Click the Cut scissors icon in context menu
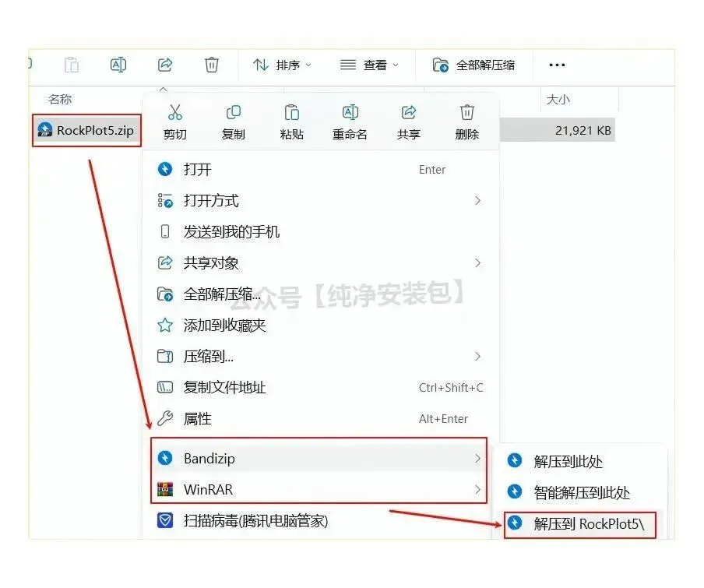Image resolution: width=704 pixels, height=588 pixels. pyautogui.click(x=174, y=112)
